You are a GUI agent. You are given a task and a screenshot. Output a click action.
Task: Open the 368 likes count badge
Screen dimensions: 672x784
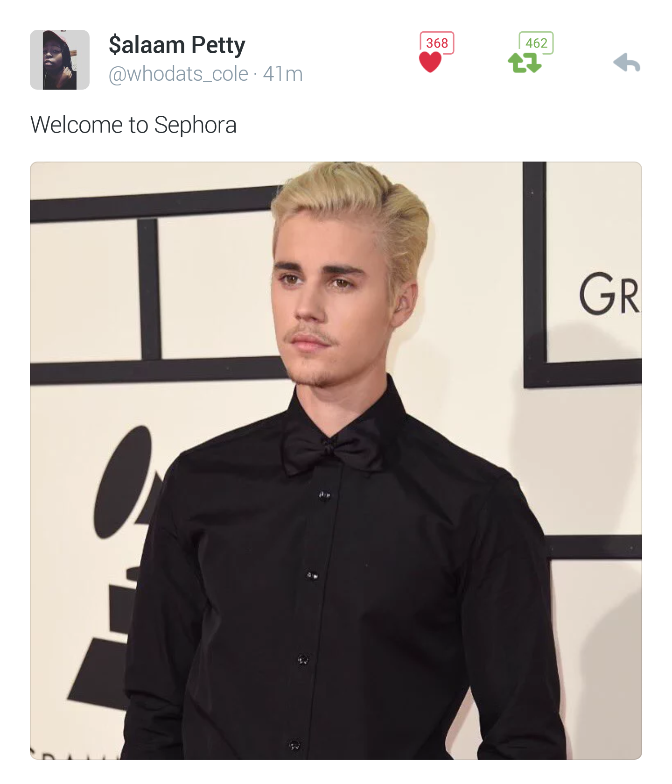click(437, 42)
